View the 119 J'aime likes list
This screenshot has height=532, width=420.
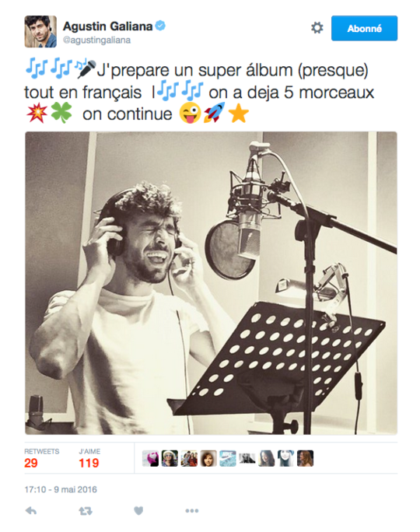coord(89,458)
